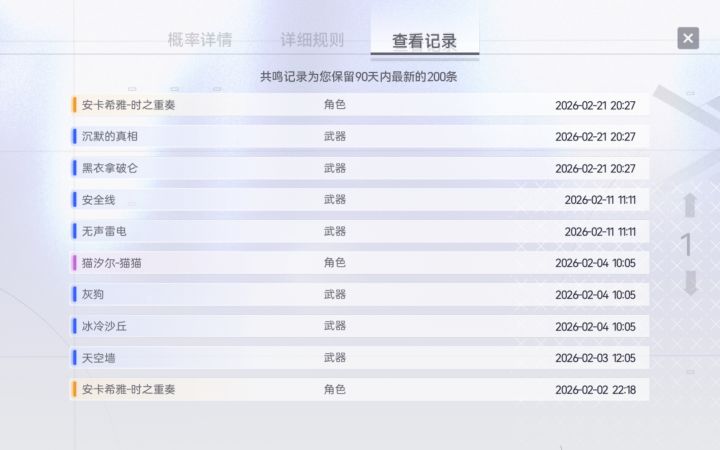The height and width of the screenshot is (450, 720).
Task: Click 武器 type in 天空墙 row
Action: [335, 357]
